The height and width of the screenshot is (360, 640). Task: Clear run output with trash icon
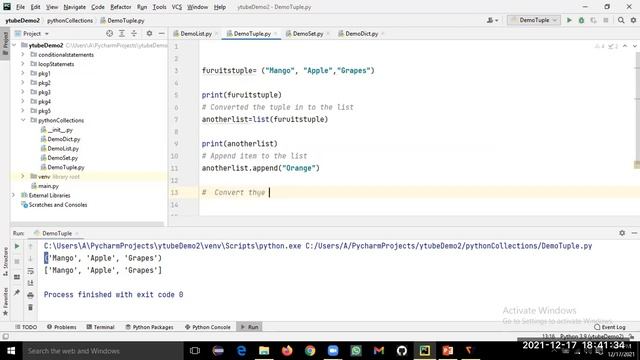(x=31, y=307)
